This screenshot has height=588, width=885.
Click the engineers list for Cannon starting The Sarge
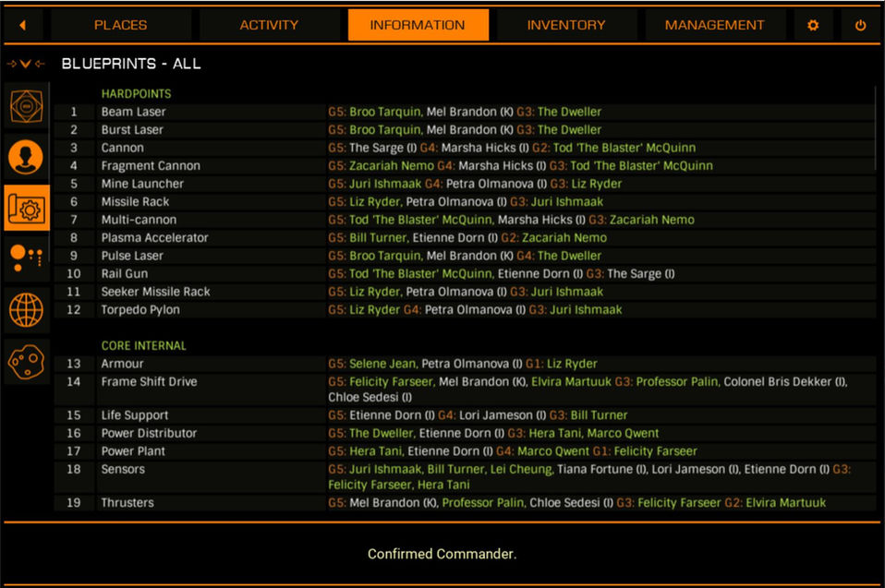point(512,148)
